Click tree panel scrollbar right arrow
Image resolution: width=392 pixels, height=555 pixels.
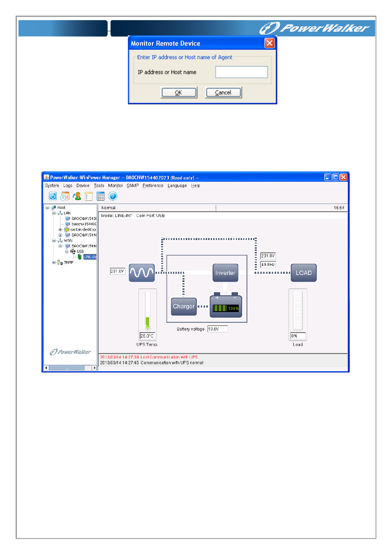coord(95,368)
